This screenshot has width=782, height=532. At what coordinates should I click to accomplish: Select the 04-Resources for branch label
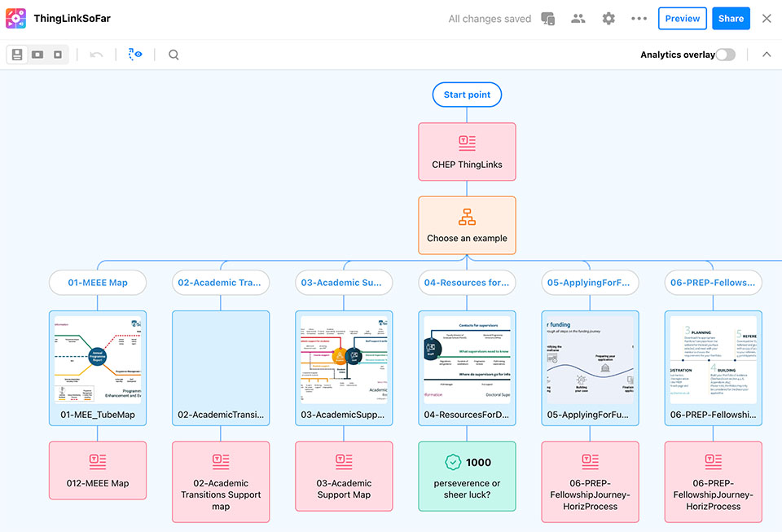(x=467, y=283)
